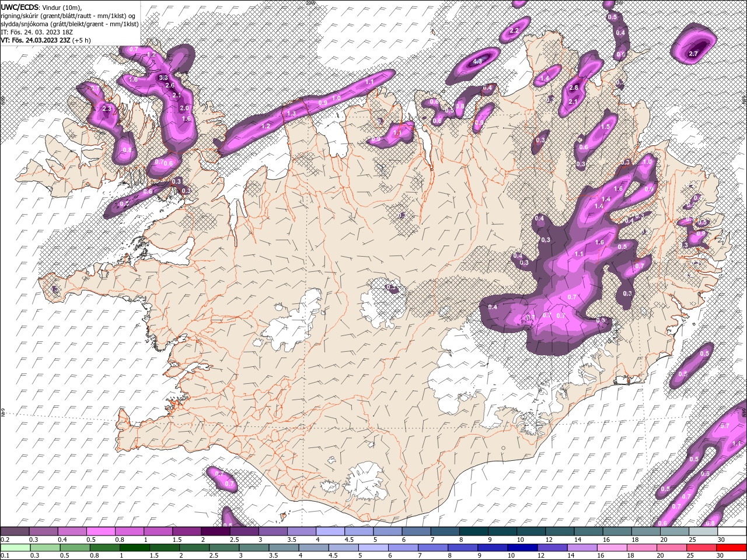
Task: Click the light pink bottom-row swatch labeled 16
Action: (x=612, y=548)
